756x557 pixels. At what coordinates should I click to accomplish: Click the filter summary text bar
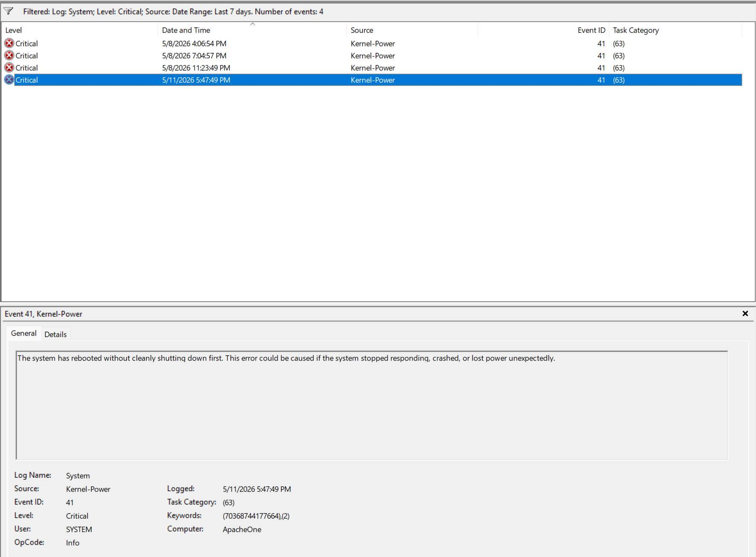click(x=173, y=12)
